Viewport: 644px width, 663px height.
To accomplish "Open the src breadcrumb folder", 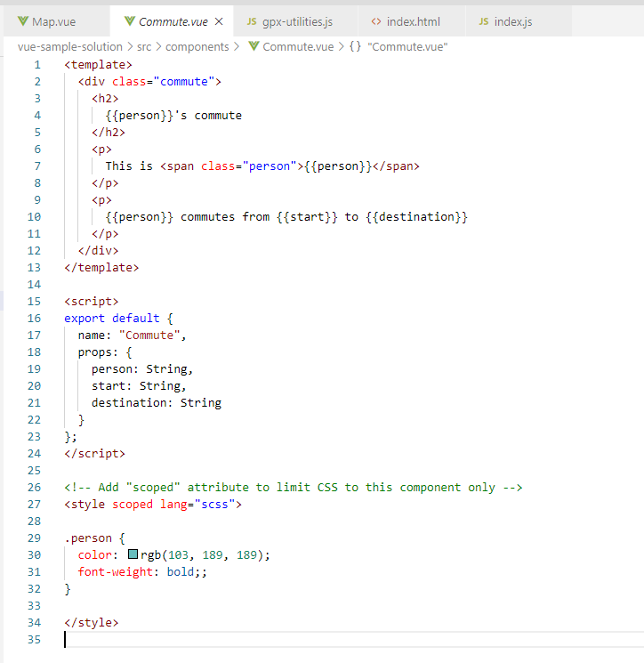I will (x=144, y=46).
